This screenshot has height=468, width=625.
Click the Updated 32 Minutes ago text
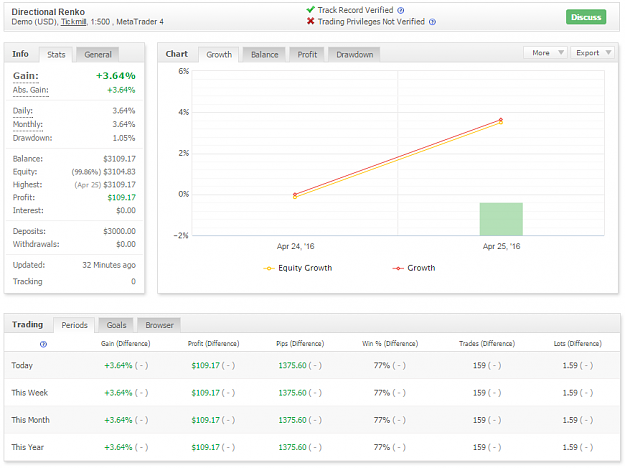coord(109,265)
